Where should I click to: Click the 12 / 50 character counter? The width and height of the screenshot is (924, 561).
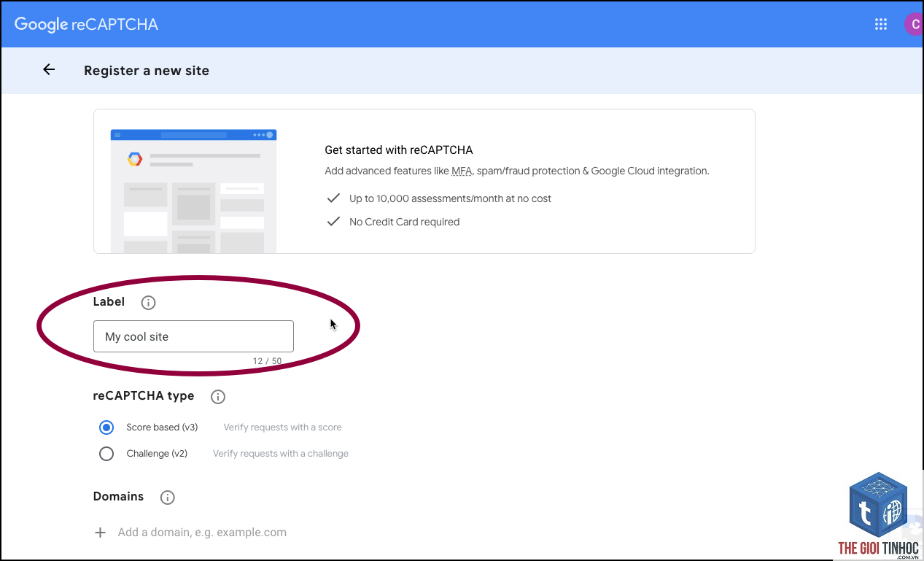click(x=267, y=361)
